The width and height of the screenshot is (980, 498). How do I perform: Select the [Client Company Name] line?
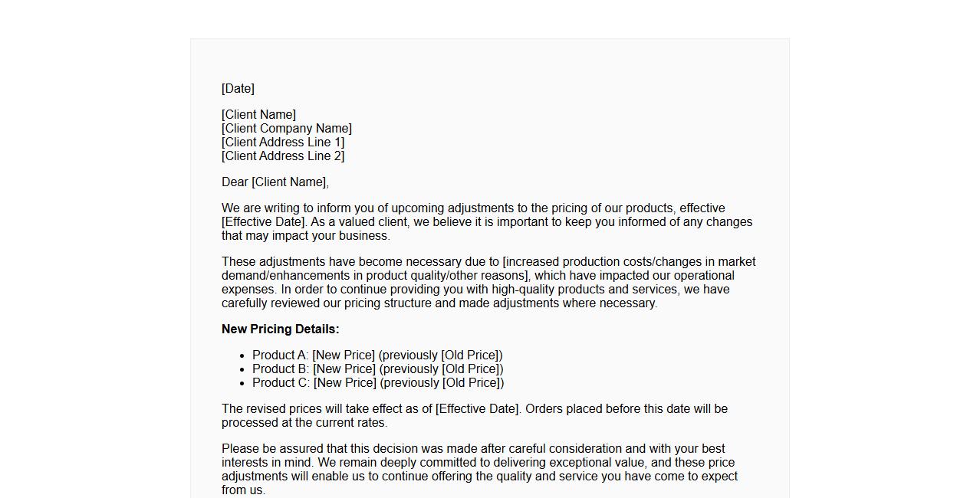287,129
